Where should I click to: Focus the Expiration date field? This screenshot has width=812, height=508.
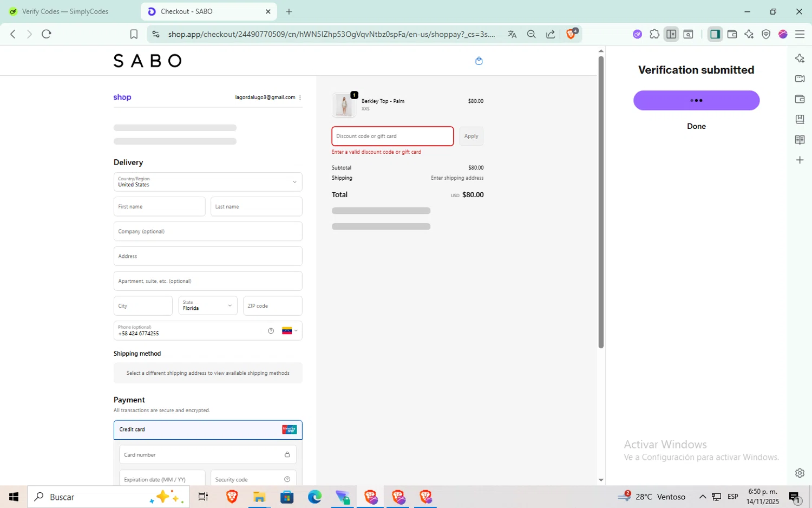[x=162, y=478]
